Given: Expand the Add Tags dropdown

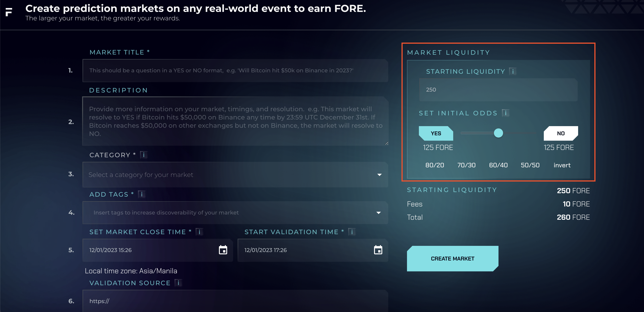Looking at the screenshot, I should pos(378,213).
